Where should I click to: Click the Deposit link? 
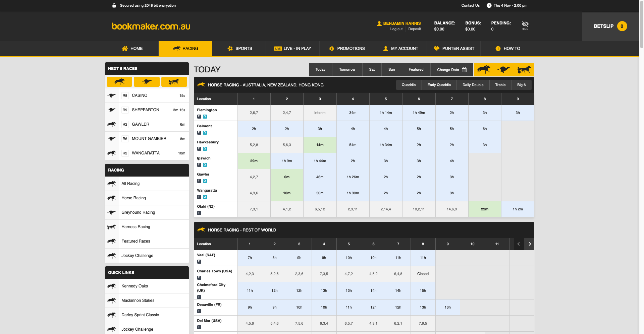click(x=415, y=29)
